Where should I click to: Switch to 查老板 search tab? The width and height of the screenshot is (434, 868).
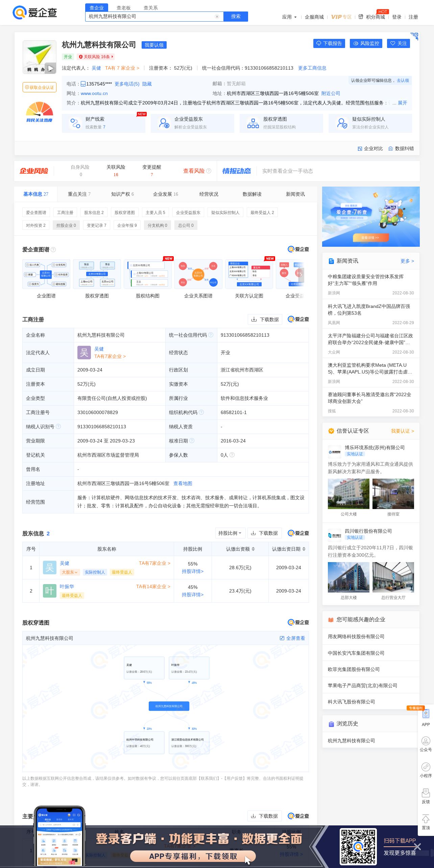(124, 8)
